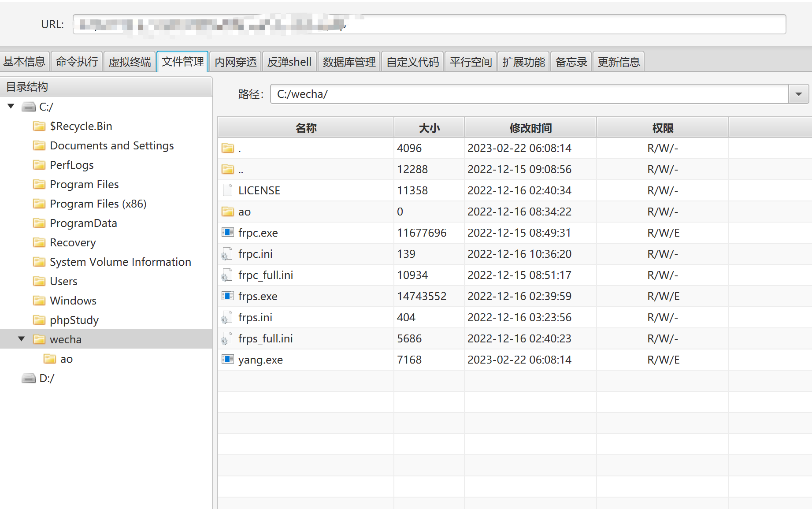Select the frps.ini file name

[x=255, y=317]
